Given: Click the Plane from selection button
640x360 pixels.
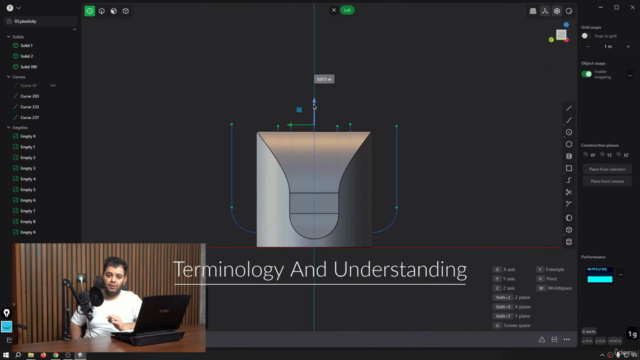Looking at the screenshot, I should (607, 169).
